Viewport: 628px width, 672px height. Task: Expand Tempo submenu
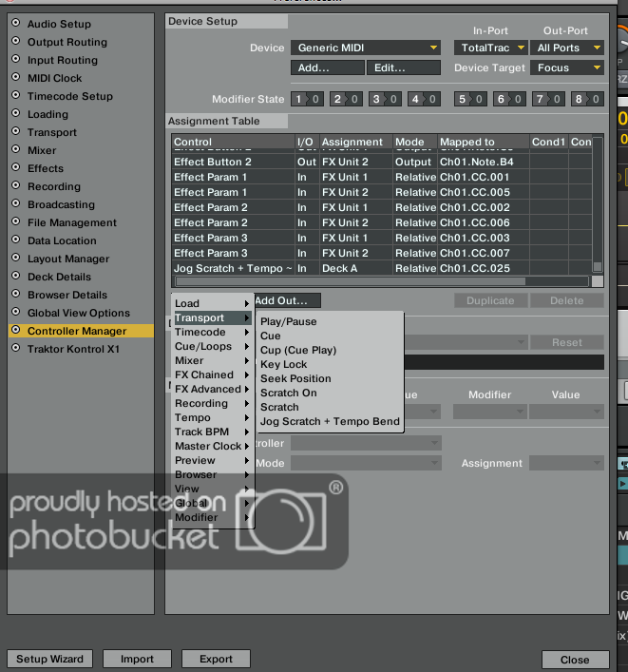click(212, 417)
